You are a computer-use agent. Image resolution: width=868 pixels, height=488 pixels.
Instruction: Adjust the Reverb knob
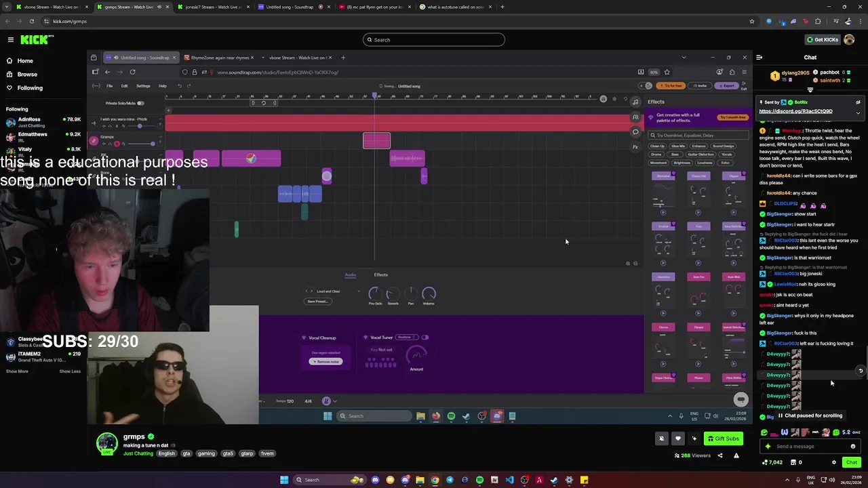[393, 293]
